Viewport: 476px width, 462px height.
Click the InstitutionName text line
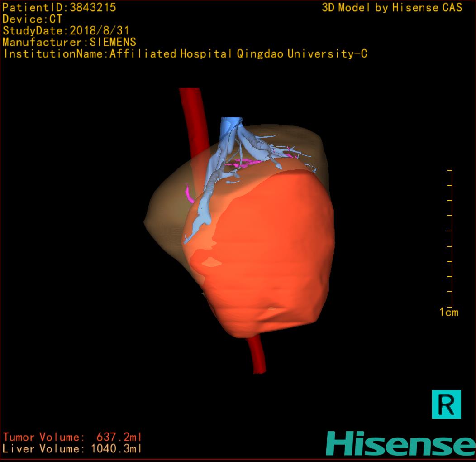pos(185,54)
